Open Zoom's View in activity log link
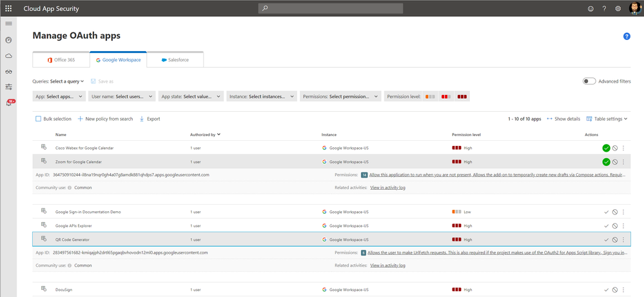Image resolution: width=644 pixels, height=297 pixels. tap(387, 188)
